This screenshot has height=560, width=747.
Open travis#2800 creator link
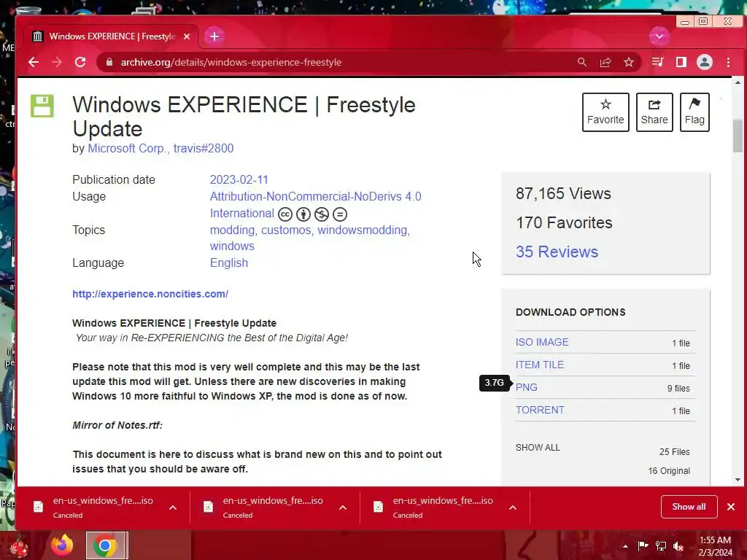(204, 149)
